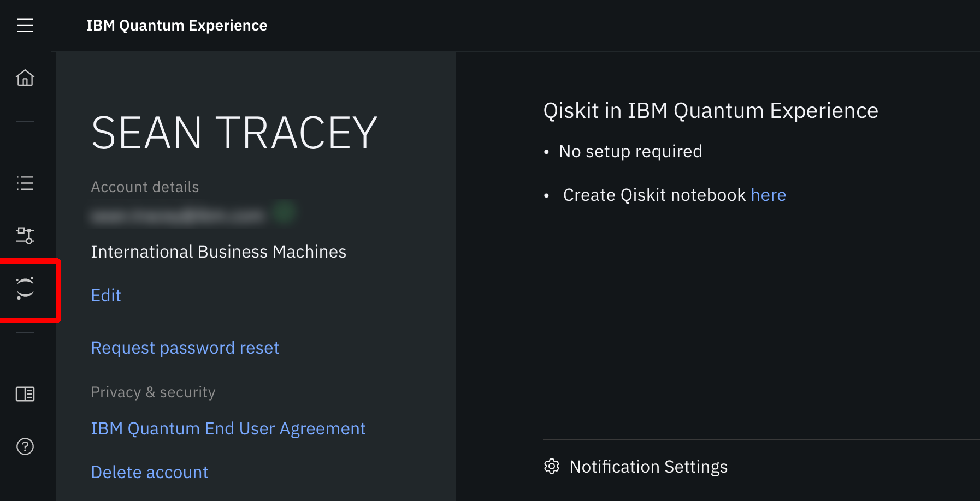Click the IBM Quantum Experience header title
The image size is (980, 501).
pyautogui.click(x=176, y=26)
